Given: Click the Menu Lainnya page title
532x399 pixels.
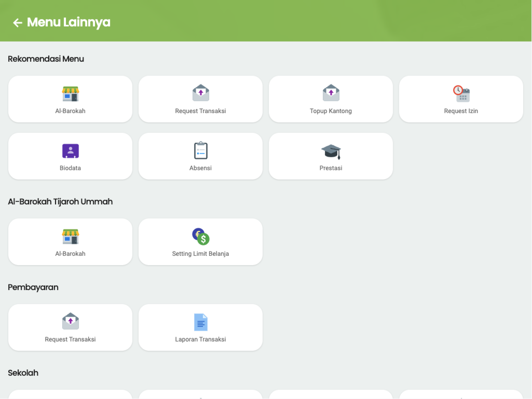Looking at the screenshot, I should pyautogui.click(x=69, y=22).
